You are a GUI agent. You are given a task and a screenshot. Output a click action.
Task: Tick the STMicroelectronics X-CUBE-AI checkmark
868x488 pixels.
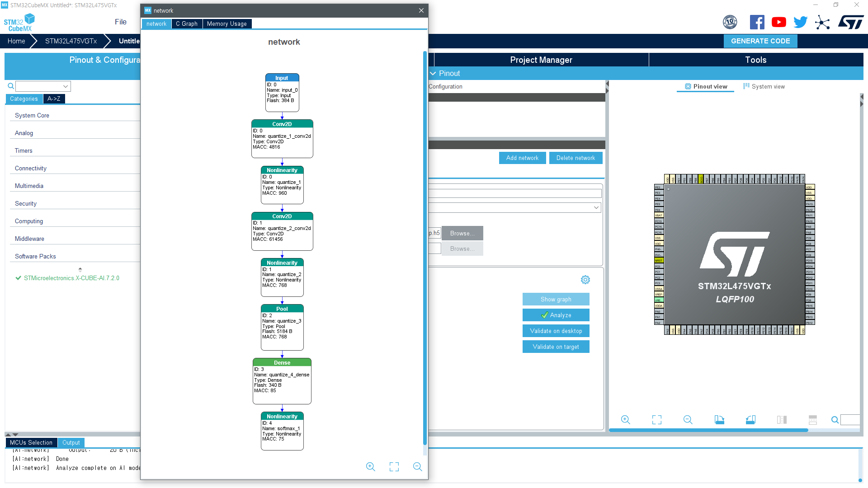coord(18,278)
